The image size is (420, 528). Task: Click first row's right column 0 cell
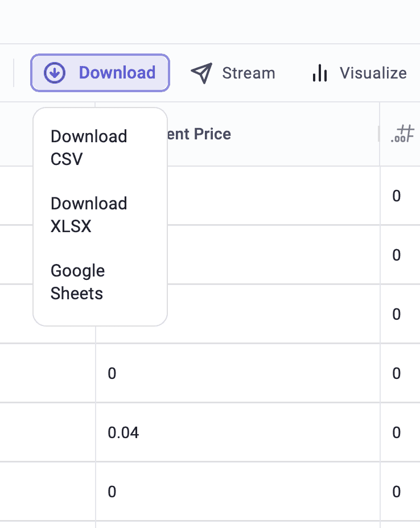(400, 196)
